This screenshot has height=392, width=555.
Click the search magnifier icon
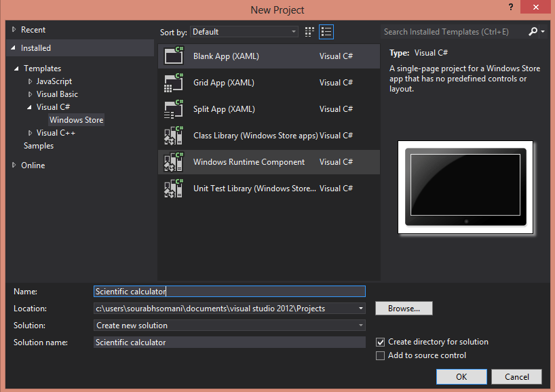(533, 32)
